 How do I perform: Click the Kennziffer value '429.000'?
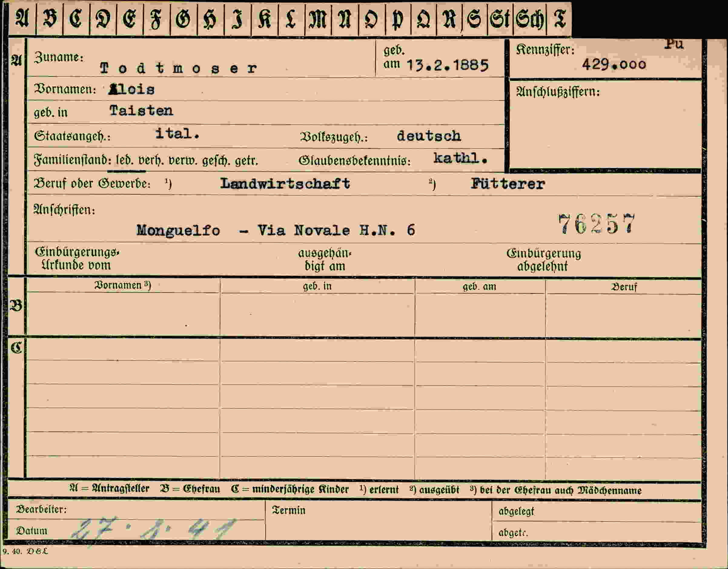click(x=614, y=64)
